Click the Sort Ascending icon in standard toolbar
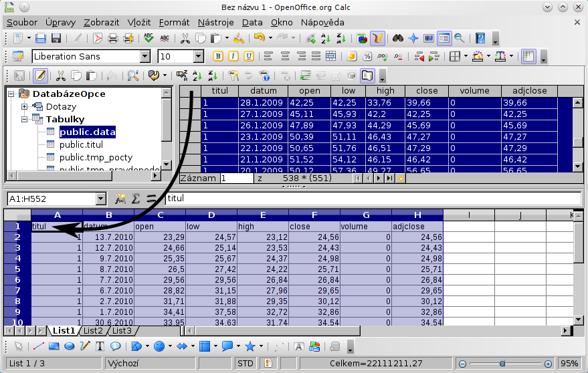Screen dimensions: 588x373 325,38
